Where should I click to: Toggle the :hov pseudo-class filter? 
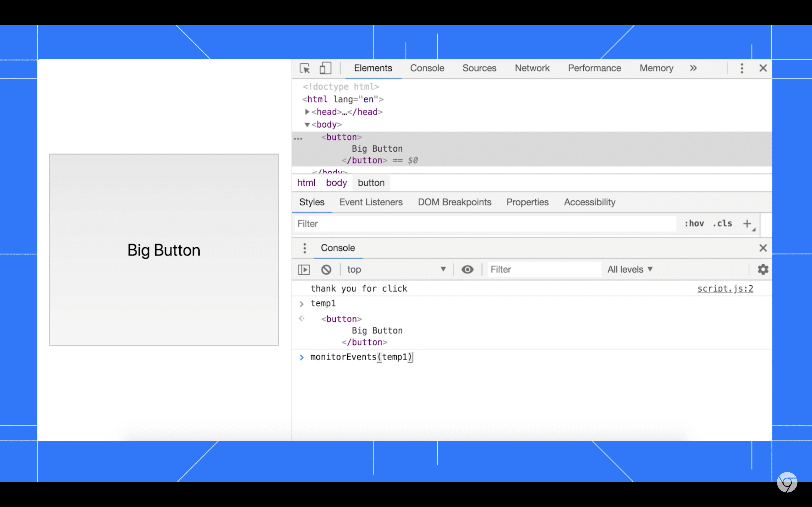pyautogui.click(x=694, y=224)
